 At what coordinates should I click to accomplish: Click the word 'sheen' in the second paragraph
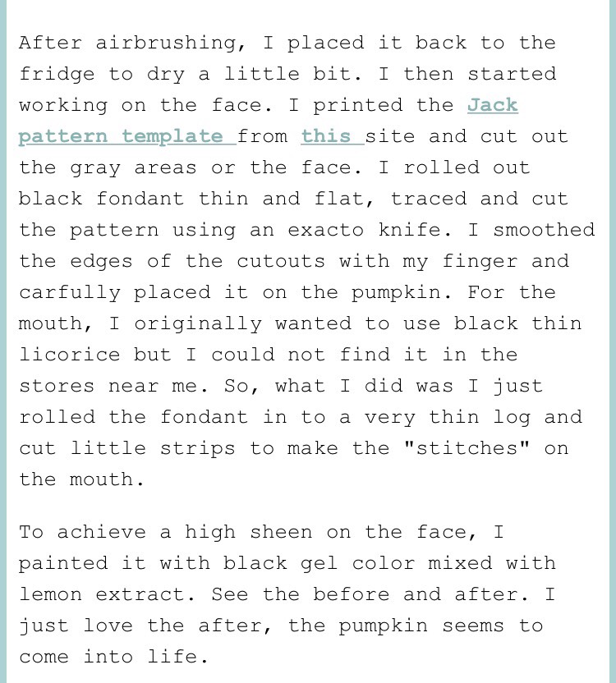(x=281, y=532)
